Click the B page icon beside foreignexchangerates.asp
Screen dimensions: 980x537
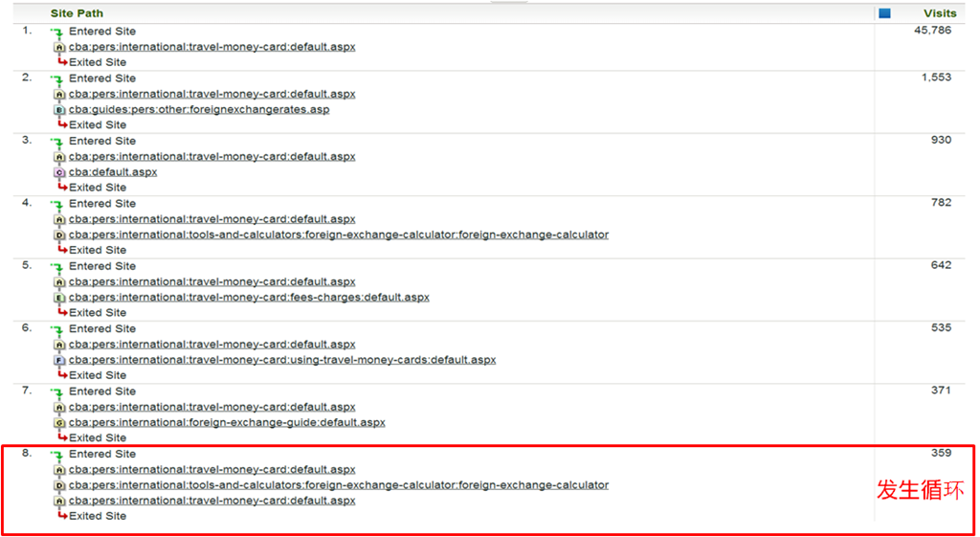tap(59, 110)
